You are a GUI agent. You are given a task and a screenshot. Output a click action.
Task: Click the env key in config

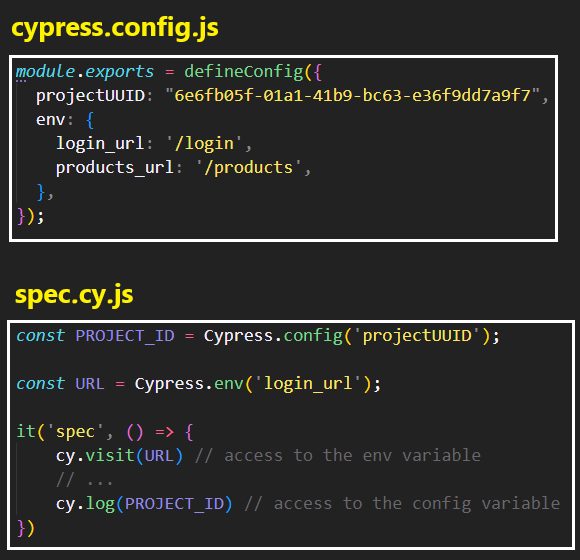50,120
